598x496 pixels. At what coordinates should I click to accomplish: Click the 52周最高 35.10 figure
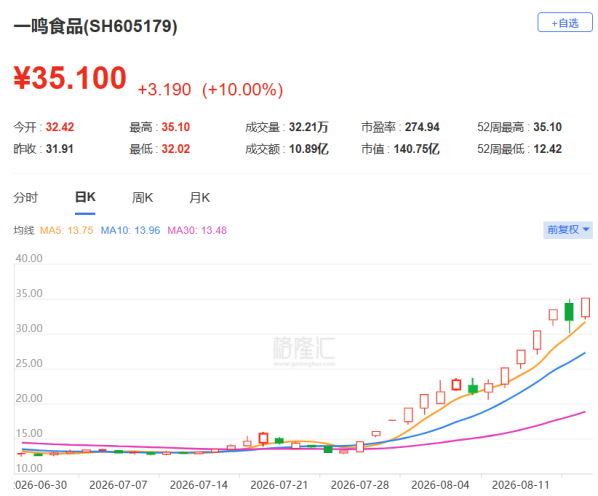point(547,127)
